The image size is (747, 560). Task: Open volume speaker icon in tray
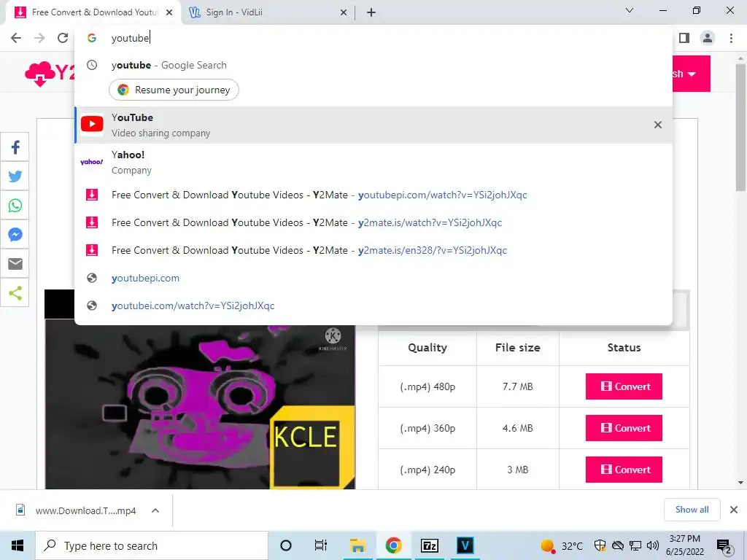click(x=653, y=545)
